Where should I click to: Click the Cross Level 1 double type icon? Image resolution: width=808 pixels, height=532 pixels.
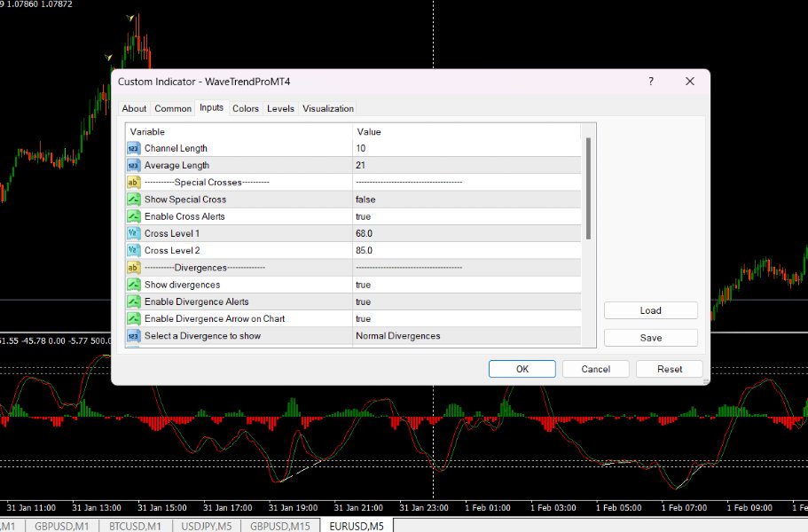pos(133,233)
